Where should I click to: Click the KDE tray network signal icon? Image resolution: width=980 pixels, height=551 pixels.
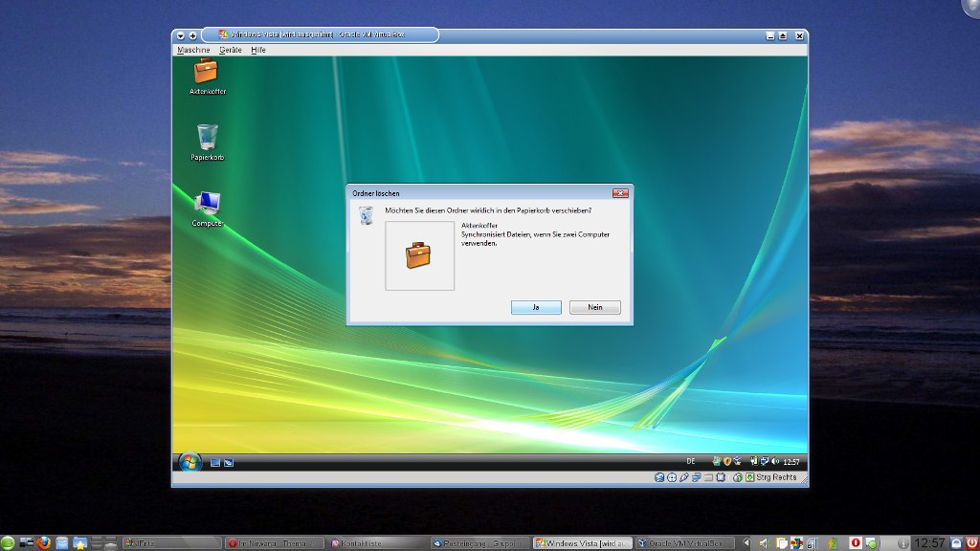click(813, 543)
